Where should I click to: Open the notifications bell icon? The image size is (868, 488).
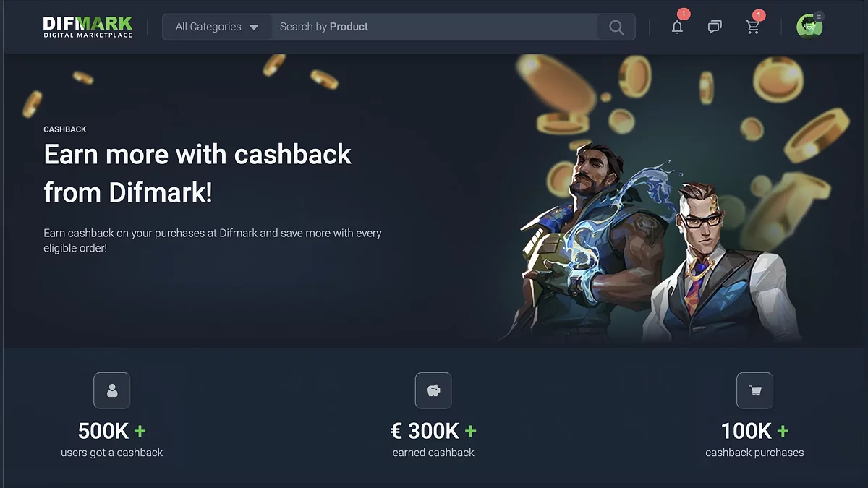pyautogui.click(x=677, y=27)
